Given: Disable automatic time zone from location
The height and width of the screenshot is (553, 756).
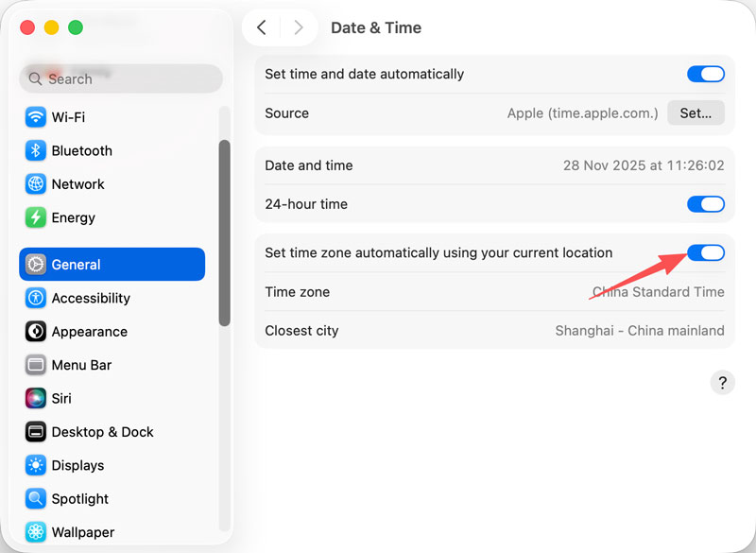Looking at the screenshot, I should [x=706, y=252].
